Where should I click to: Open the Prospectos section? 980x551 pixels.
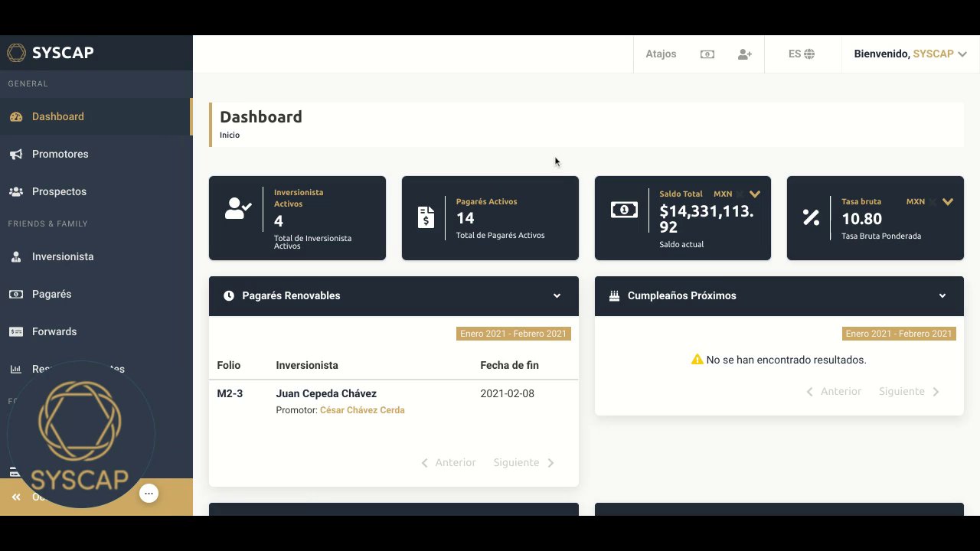(96, 191)
